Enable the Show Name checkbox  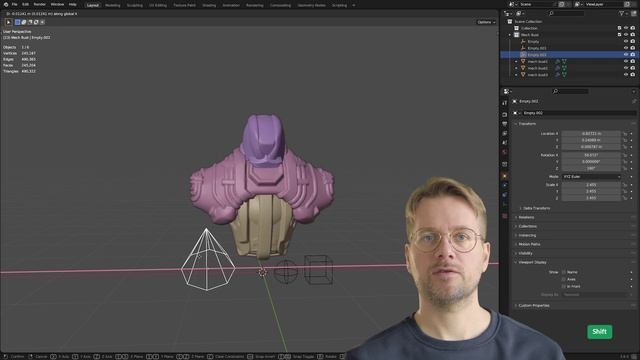(564, 272)
